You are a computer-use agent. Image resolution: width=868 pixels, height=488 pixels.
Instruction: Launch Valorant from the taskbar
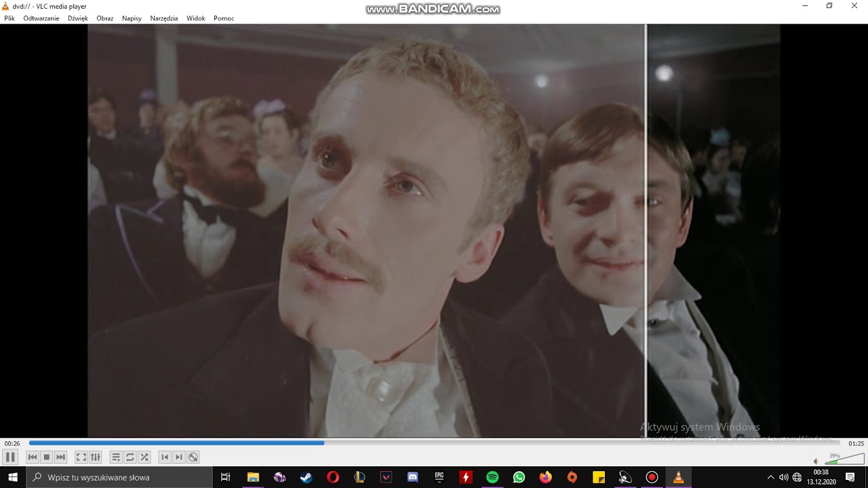pos(386,477)
